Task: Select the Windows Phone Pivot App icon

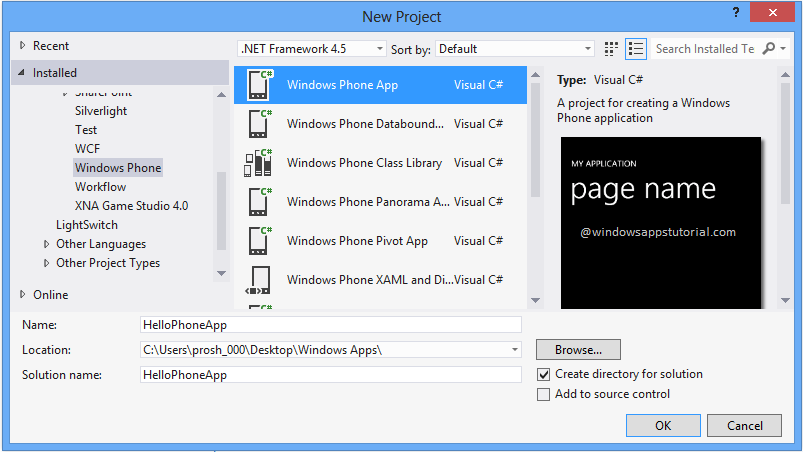Action: point(259,241)
